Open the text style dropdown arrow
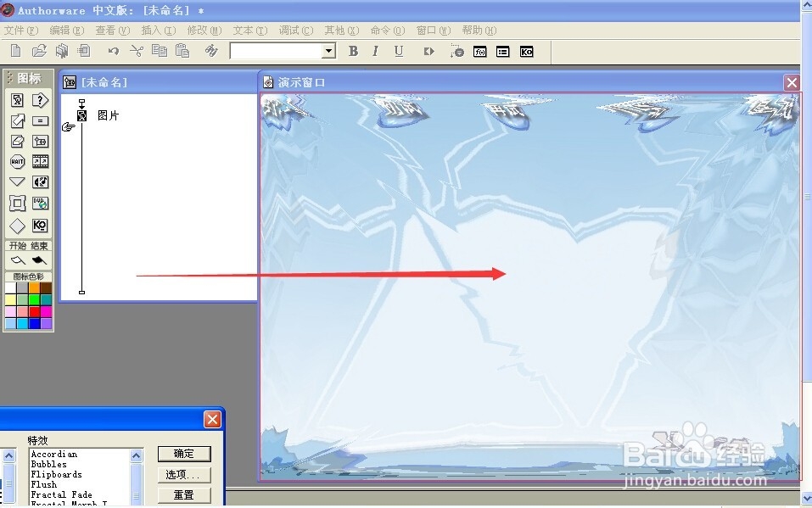This screenshot has height=508, width=812. pyautogui.click(x=328, y=51)
